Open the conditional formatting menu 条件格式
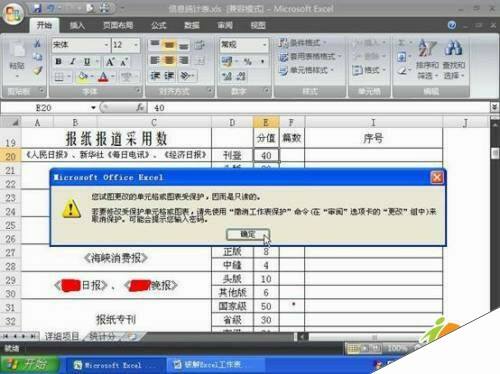This screenshot has height=374, width=500. point(303,43)
